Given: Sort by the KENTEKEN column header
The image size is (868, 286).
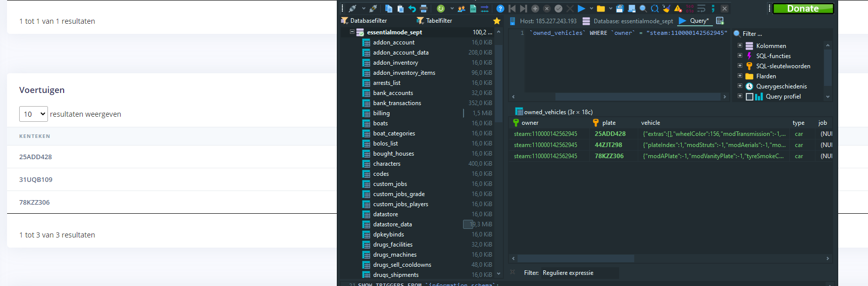Looking at the screenshot, I should click(x=35, y=136).
